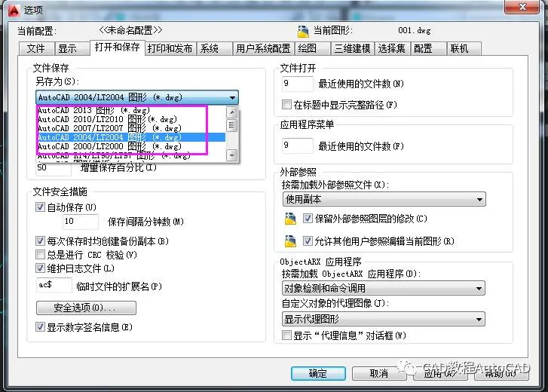Open the 文件 tab
Screen dimensions: 548x392
tap(36, 48)
